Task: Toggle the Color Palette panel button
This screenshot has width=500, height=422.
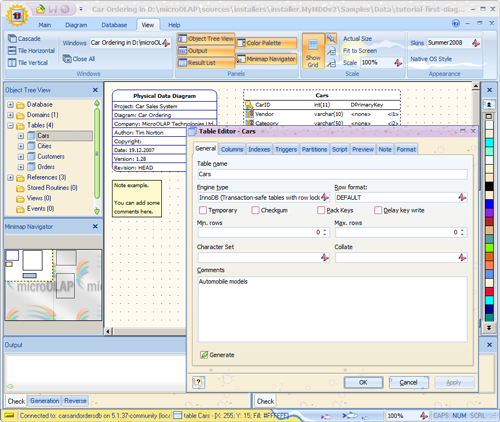Action: coord(266,43)
